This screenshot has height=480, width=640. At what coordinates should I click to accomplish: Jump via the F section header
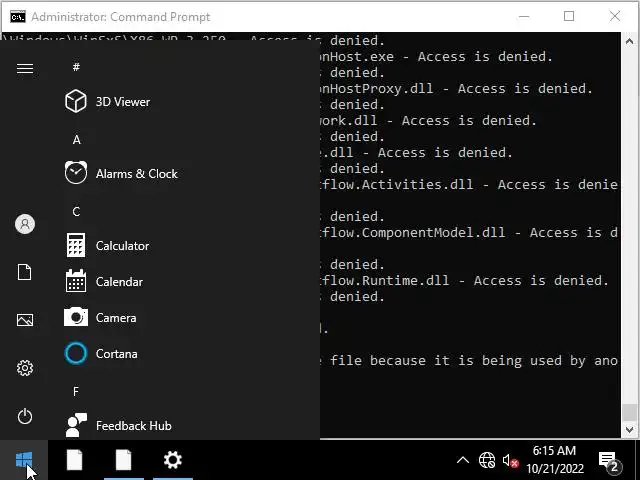tap(76, 391)
